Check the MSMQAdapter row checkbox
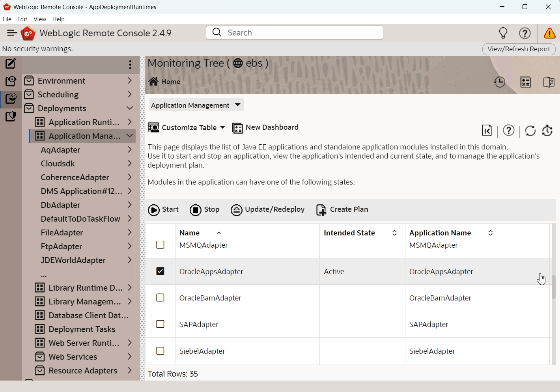 160,245
